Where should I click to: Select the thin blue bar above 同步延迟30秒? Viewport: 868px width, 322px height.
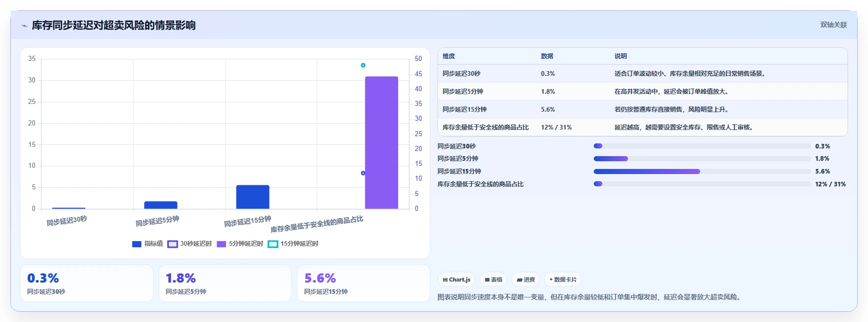69,208
